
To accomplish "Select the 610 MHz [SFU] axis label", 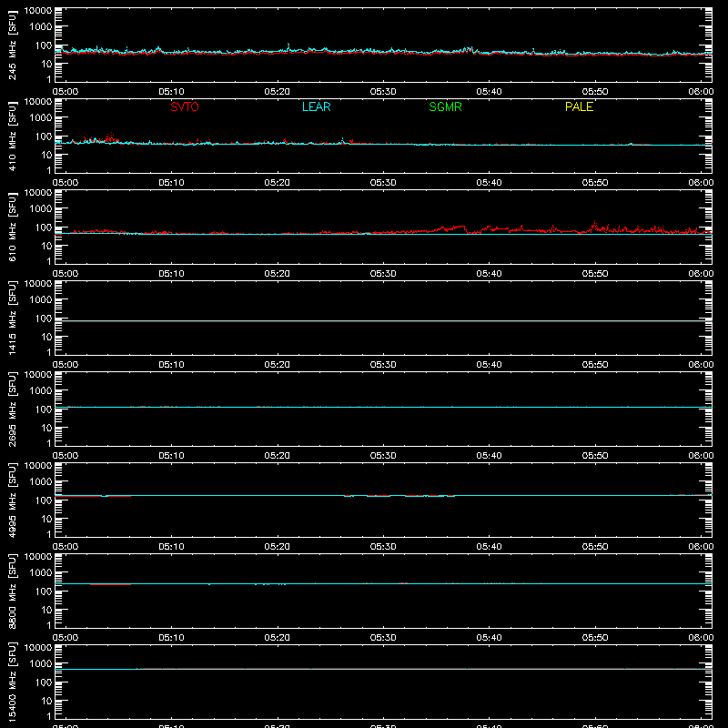I will pos(12,227).
